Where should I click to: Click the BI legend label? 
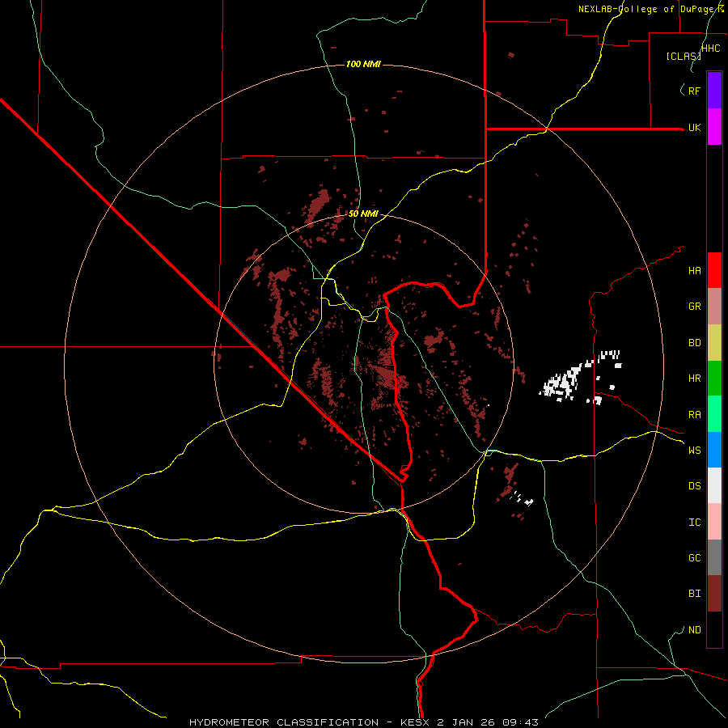pos(694,594)
